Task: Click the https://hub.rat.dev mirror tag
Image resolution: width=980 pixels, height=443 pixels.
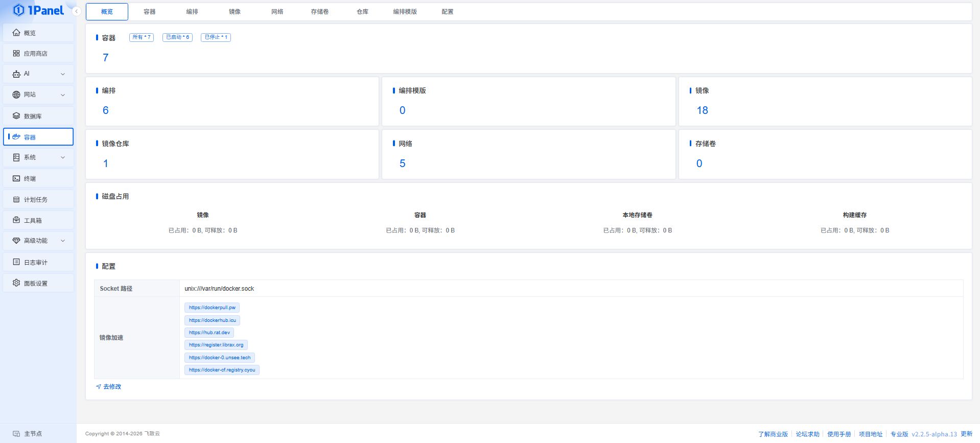Action: click(x=209, y=333)
